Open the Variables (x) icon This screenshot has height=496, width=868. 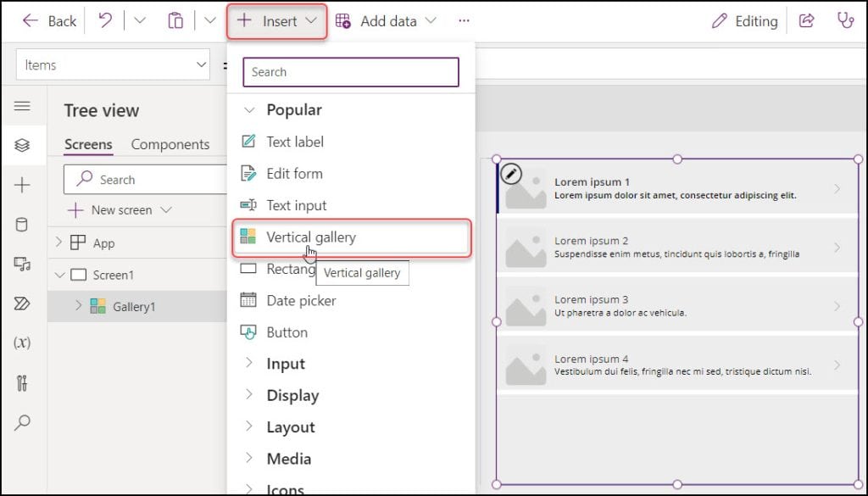[x=22, y=343]
